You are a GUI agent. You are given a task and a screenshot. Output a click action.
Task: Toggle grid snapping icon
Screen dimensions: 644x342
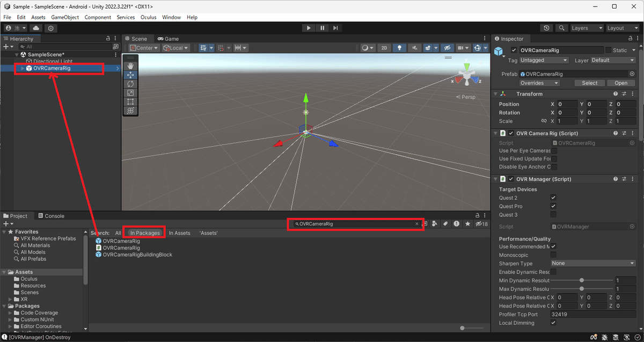click(x=203, y=48)
